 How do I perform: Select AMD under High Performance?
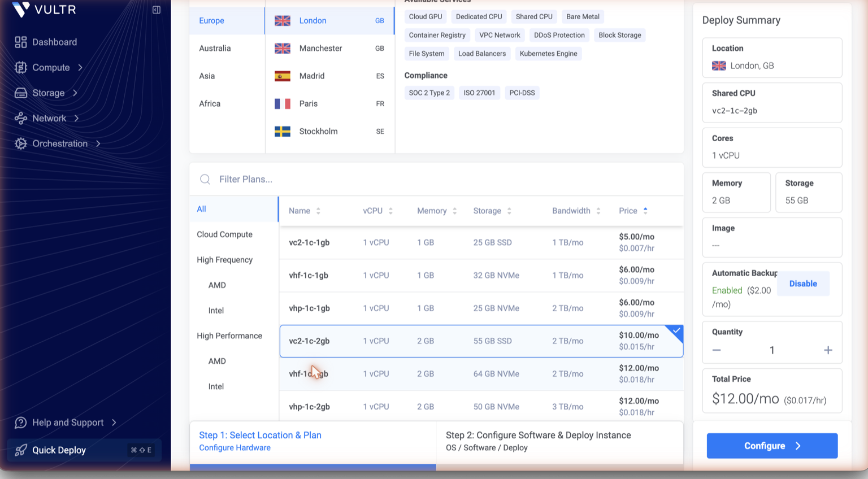point(217,361)
